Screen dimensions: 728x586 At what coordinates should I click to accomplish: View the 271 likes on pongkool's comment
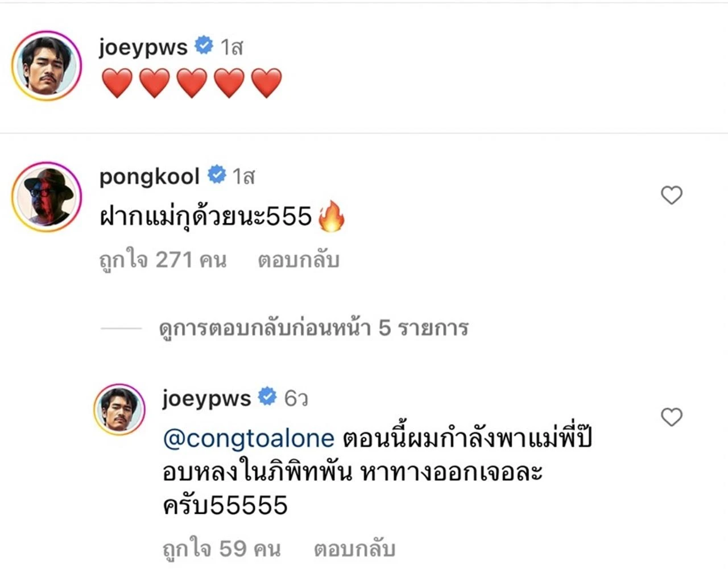point(163,260)
